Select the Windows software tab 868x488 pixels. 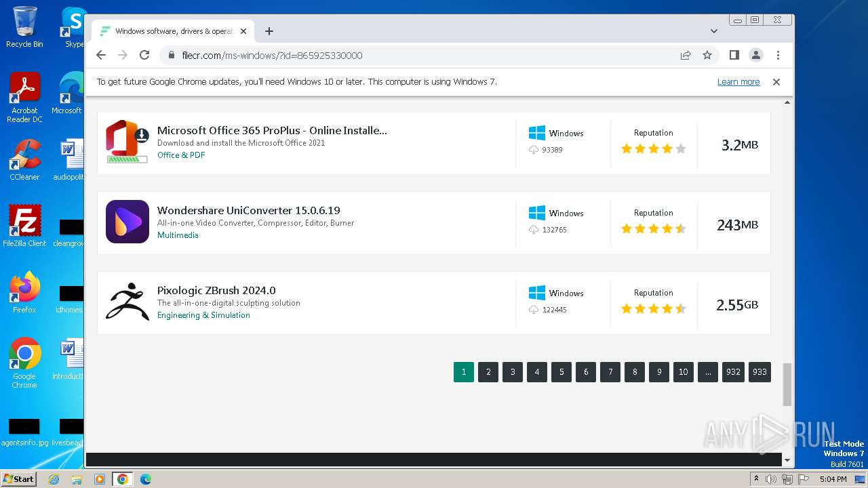[173, 31]
